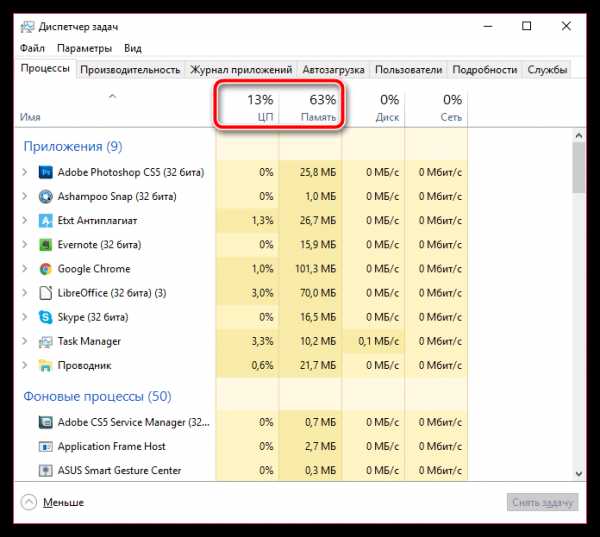
Task: Click the vertical scrollbar thumb
Action: (x=579, y=168)
